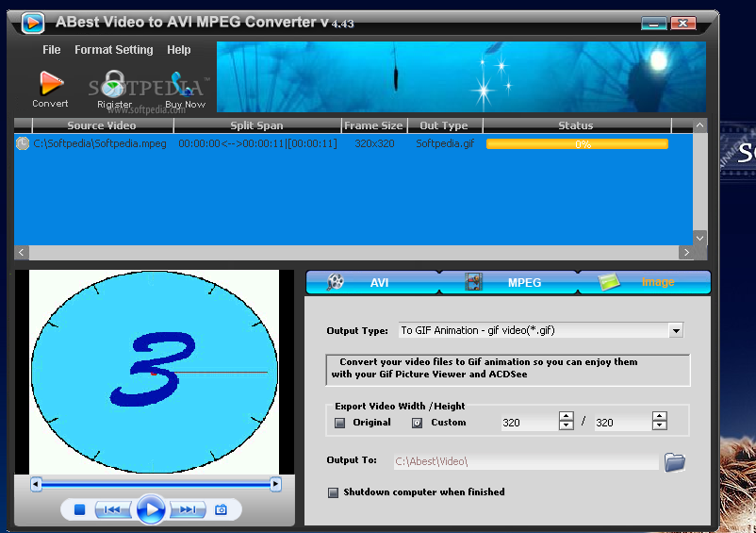Increase the export video width
This screenshot has width=756, height=533.
coord(566,417)
